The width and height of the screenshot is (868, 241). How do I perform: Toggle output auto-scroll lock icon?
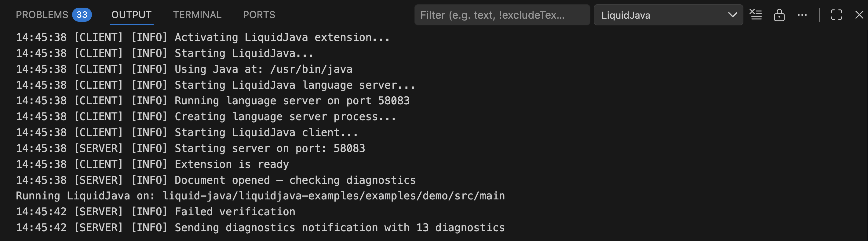[779, 15]
